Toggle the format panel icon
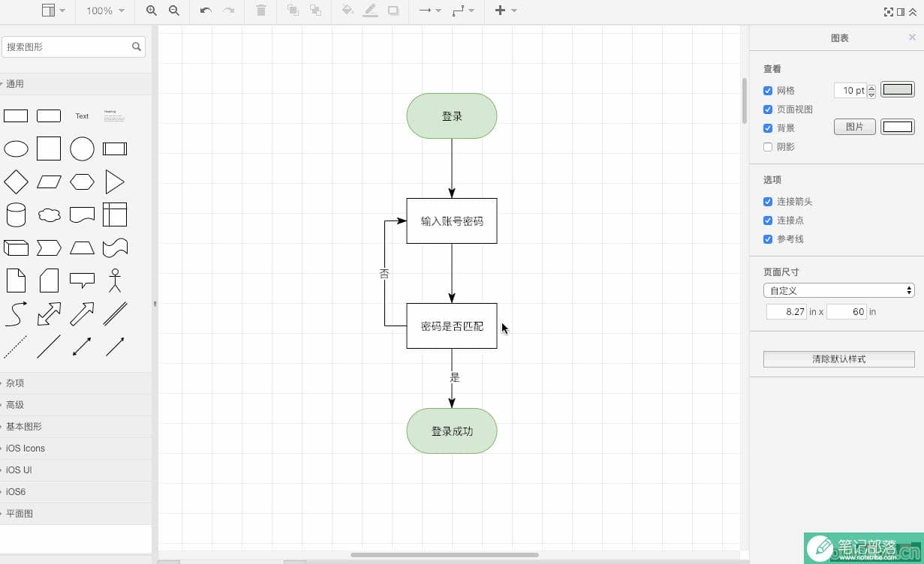Image resolution: width=924 pixels, height=564 pixels. point(901,12)
